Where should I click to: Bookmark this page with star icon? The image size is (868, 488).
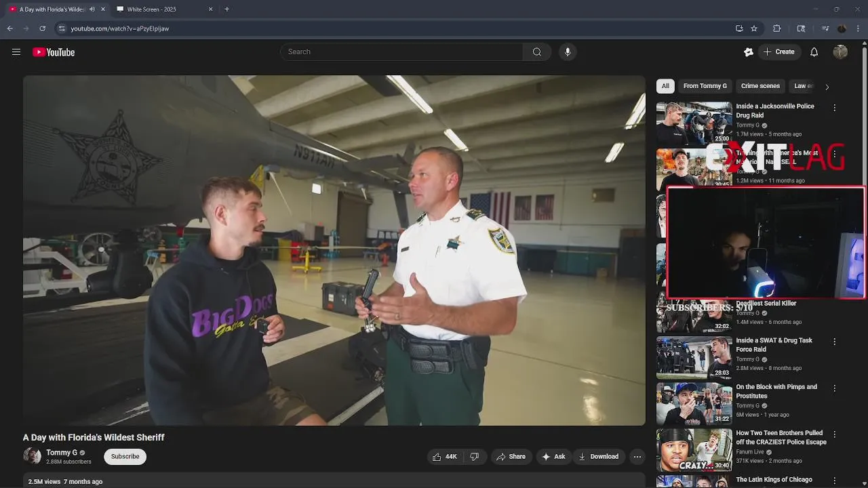tap(754, 28)
